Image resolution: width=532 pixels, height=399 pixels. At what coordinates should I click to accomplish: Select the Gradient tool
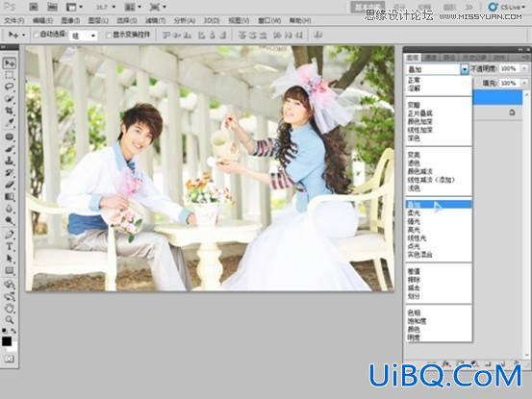click(10, 197)
